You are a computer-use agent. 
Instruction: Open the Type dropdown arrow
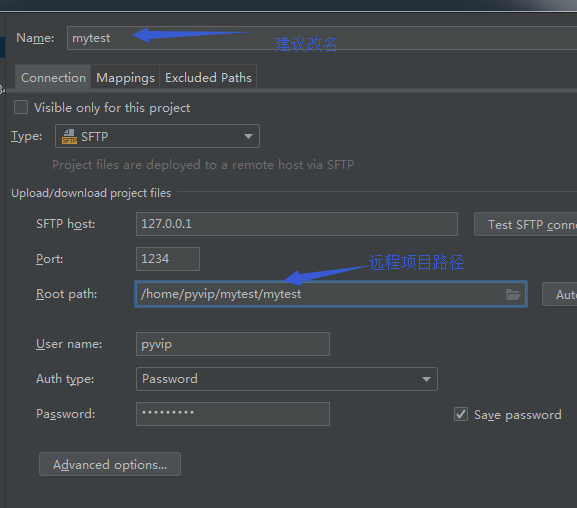coord(248,137)
